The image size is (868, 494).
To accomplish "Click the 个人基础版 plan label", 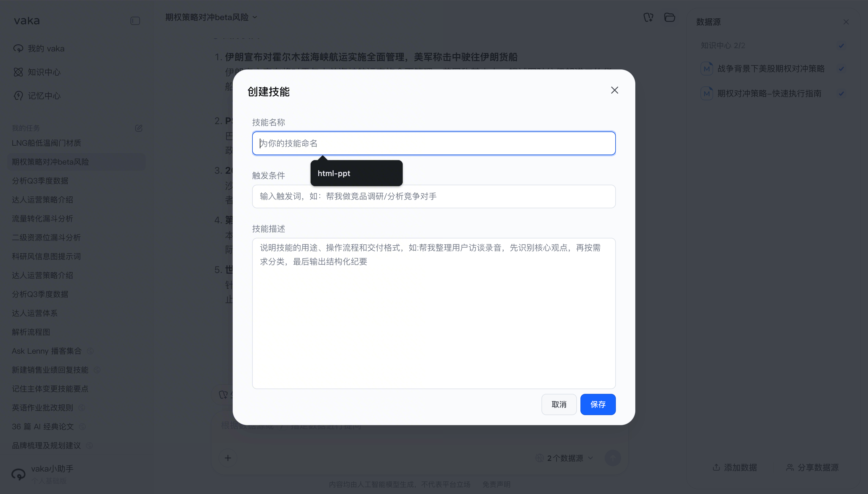I will coord(49,481).
